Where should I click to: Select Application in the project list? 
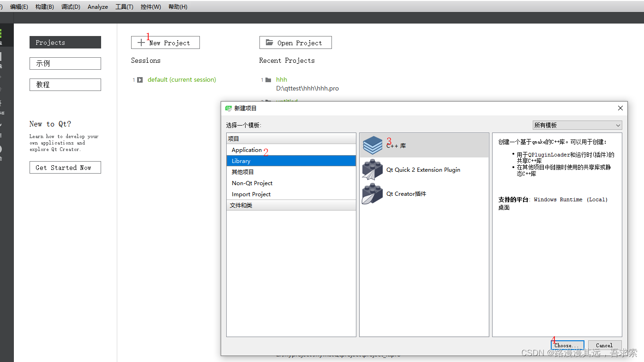pos(291,150)
